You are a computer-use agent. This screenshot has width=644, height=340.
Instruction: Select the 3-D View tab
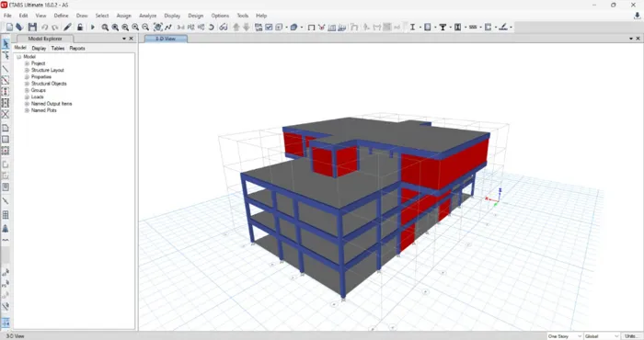166,39
